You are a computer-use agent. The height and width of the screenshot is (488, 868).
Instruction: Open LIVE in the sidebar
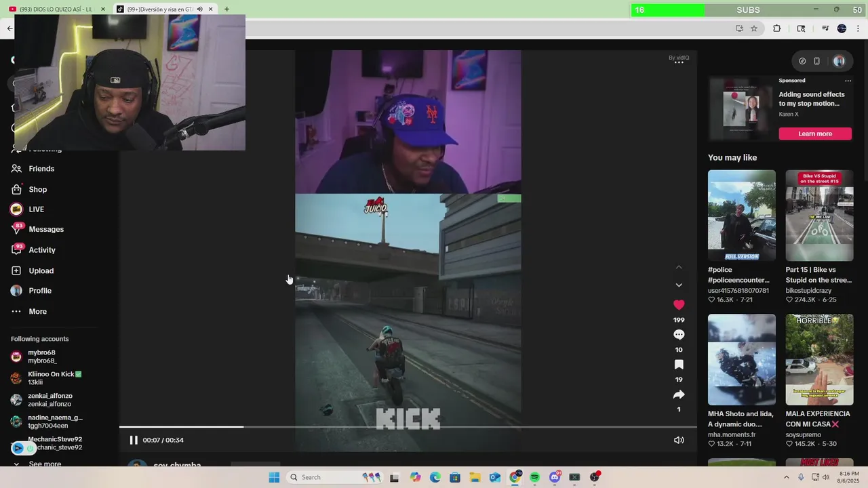pos(37,209)
